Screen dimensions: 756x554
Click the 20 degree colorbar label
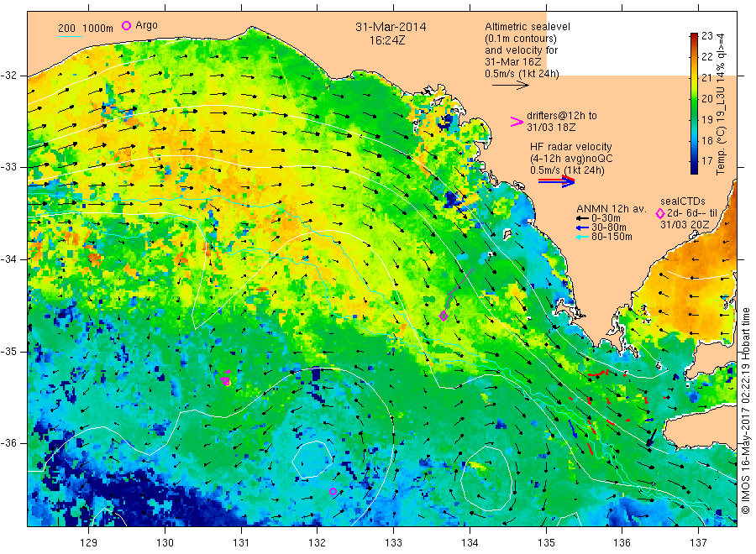pyautogui.click(x=706, y=98)
